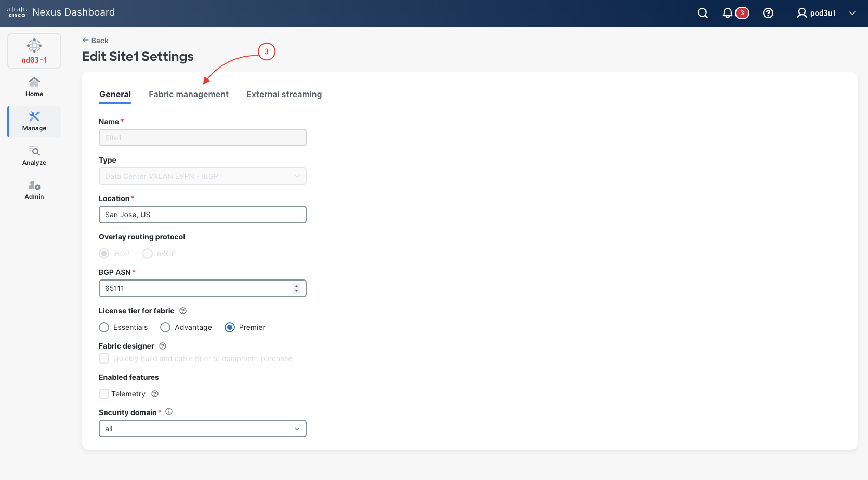The image size is (868, 480).
Task: Expand the Security domain dropdown
Action: pyautogui.click(x=203, y=429)
